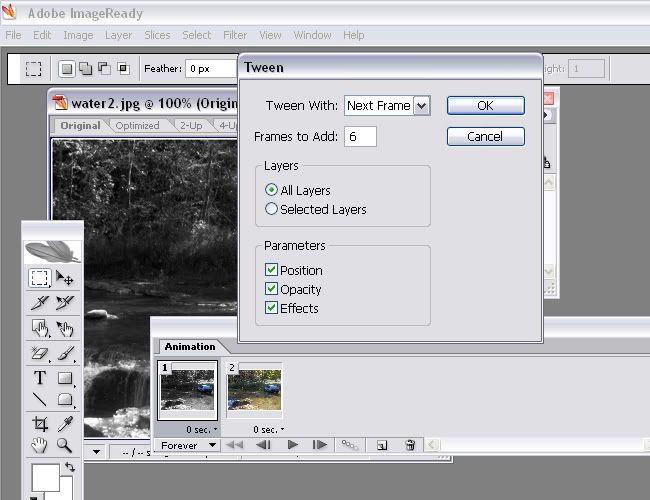Open the Filter menu
Viewport: 650px width, 500px height.
click(235, 35)
